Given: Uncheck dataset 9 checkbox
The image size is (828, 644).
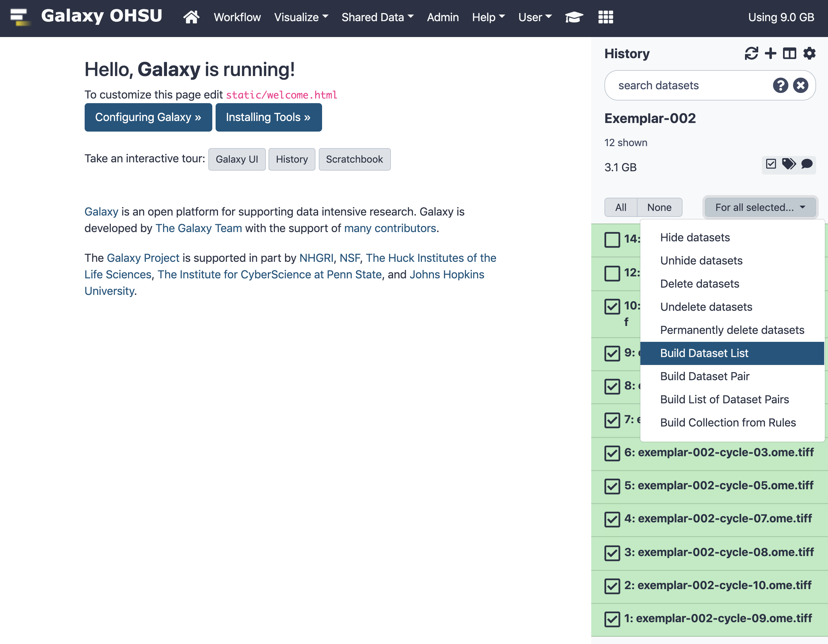Looking at the screenshot, I should coord(612,353).
